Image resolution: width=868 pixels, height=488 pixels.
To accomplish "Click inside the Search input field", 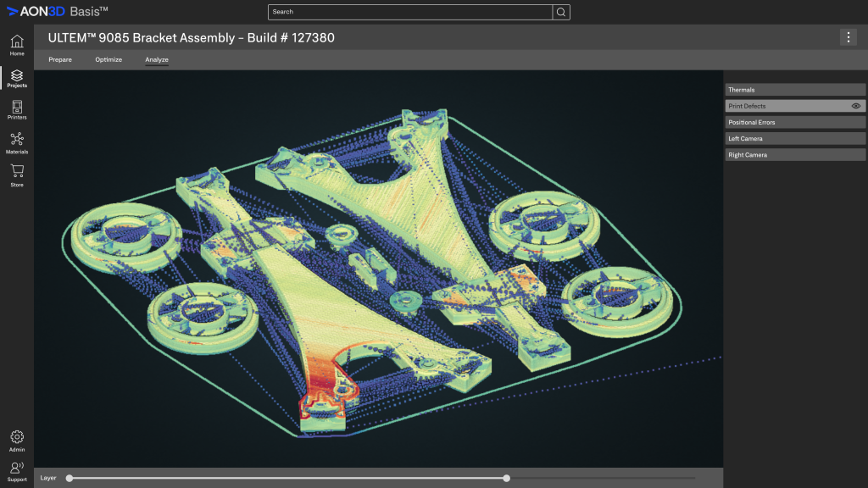I will tap(407, 12).
